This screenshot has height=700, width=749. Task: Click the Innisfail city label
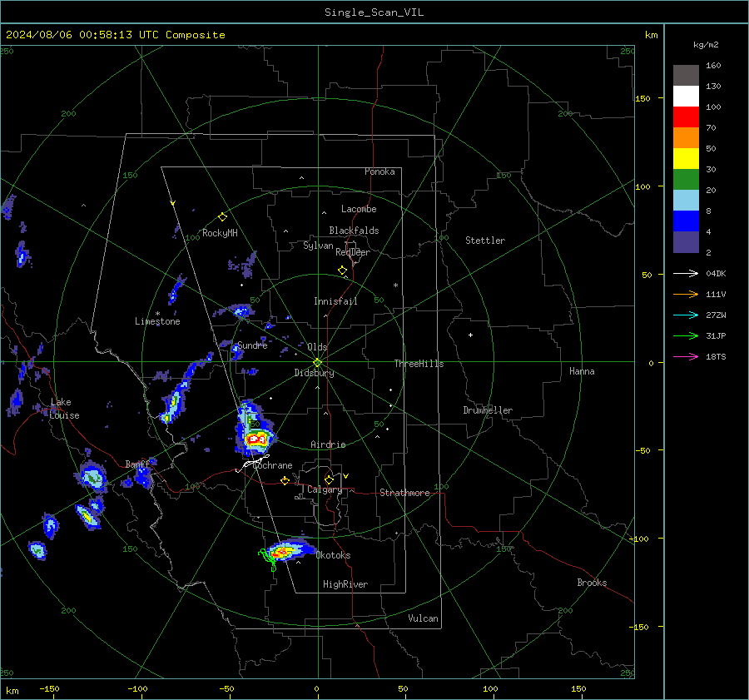[x=335, y=301]
